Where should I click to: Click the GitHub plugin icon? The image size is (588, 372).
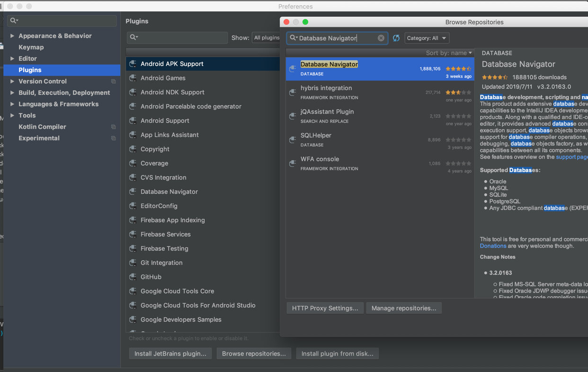pos(133,277)
